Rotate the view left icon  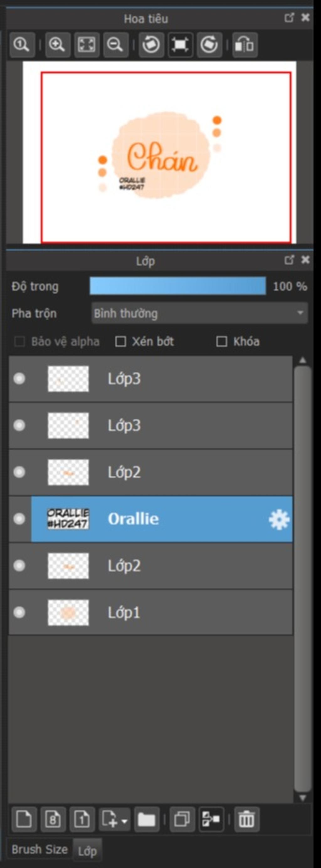[x=151, y=45]
